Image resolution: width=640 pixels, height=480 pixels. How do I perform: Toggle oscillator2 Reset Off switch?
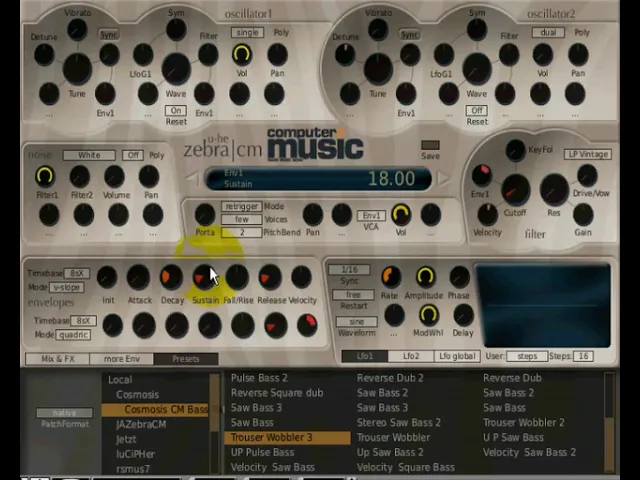tap(477, 111)
